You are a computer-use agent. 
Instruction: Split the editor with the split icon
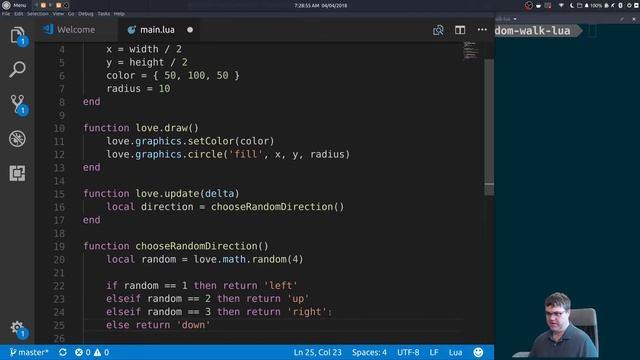pyautogui.click(x=460, y=30)
